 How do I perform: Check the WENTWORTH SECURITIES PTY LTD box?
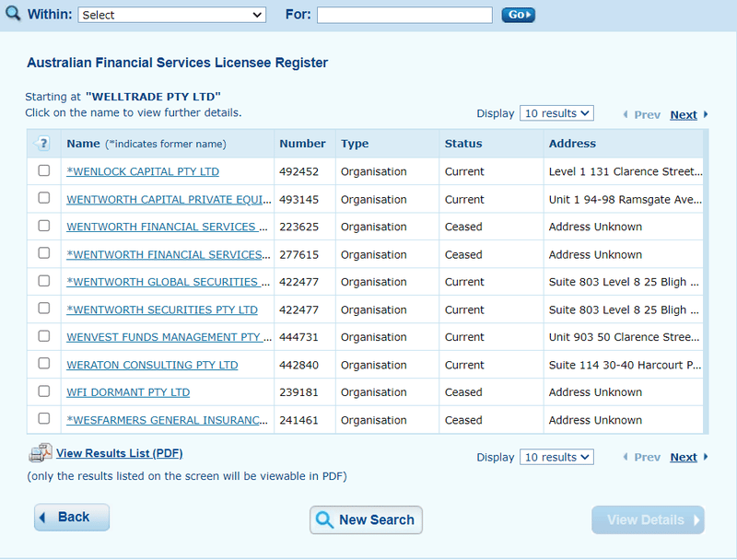(43, 309)
